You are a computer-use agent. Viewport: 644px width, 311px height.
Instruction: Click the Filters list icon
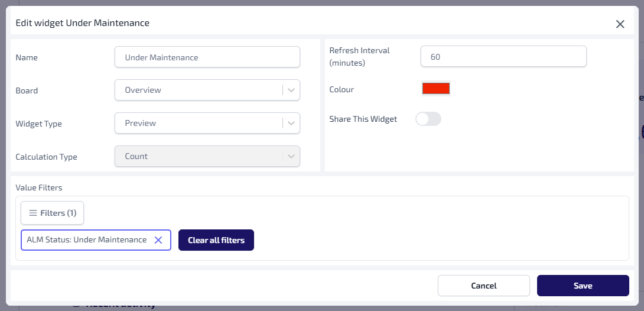33,213
